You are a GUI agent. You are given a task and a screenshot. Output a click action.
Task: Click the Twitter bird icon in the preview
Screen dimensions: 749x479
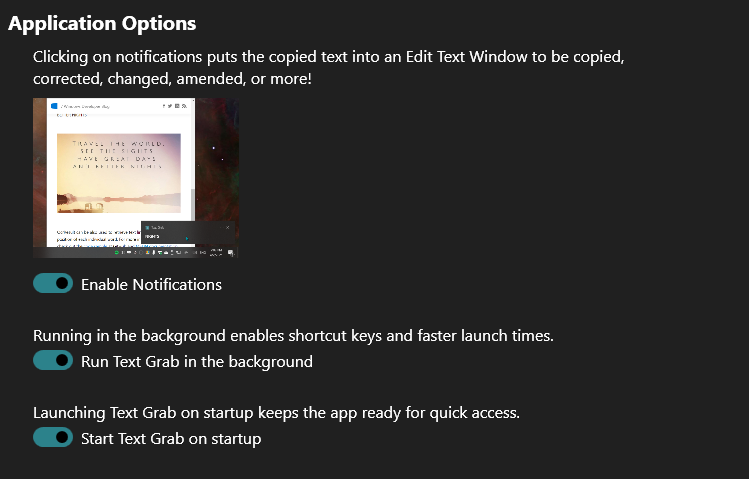click(x=168, y=105)
